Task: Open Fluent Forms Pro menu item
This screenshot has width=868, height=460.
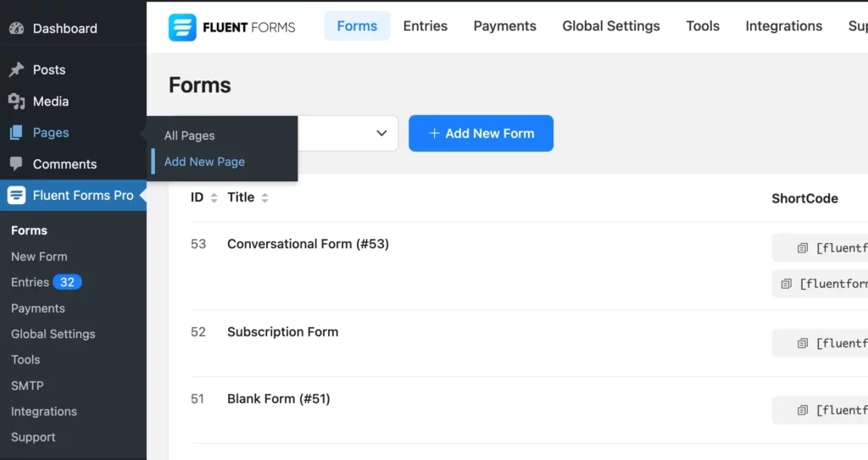Action: pyautogui.click(x=73, y=195)
